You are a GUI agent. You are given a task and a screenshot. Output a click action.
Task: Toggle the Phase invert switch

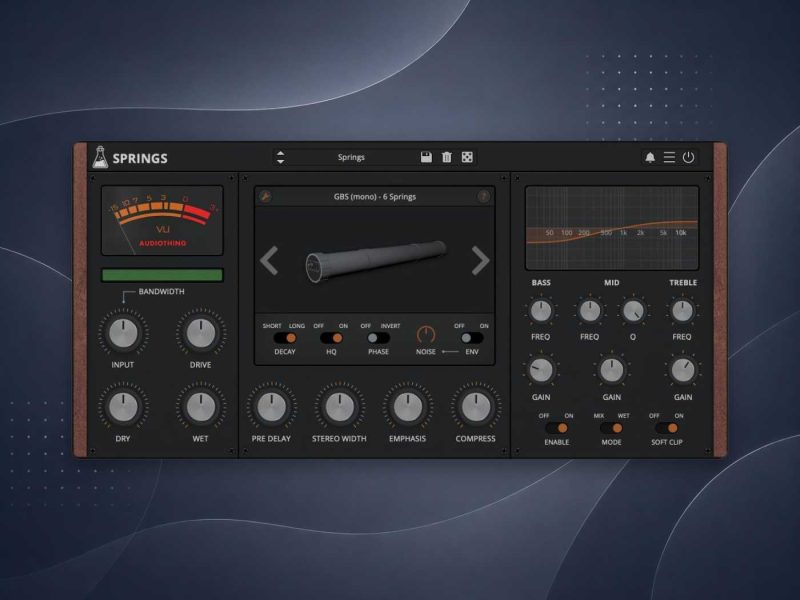(378, 338)
